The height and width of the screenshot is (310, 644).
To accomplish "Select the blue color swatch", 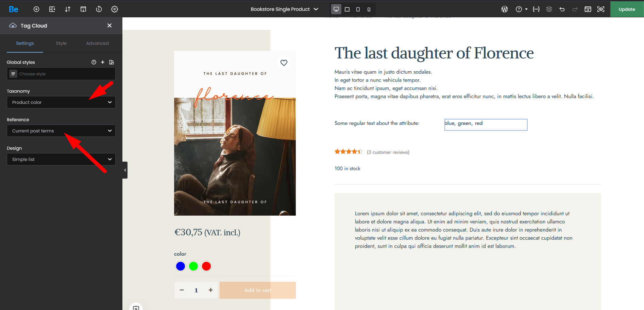I will [181, 266].
